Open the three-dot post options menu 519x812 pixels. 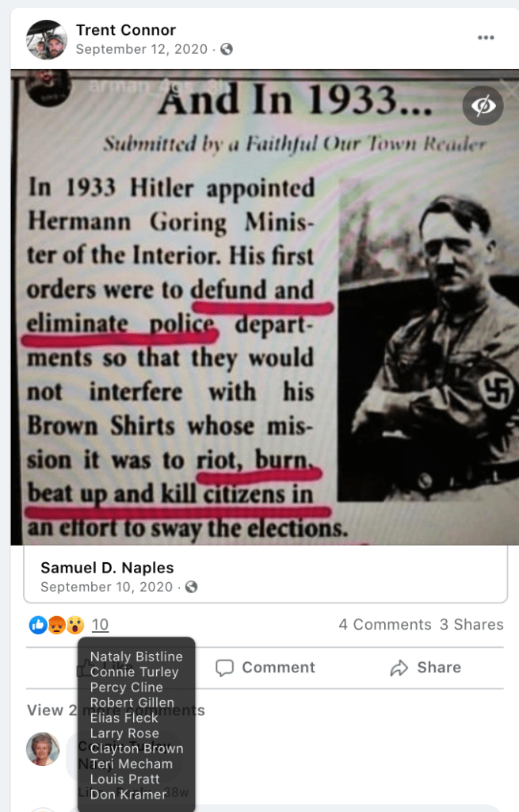(486, 38)
